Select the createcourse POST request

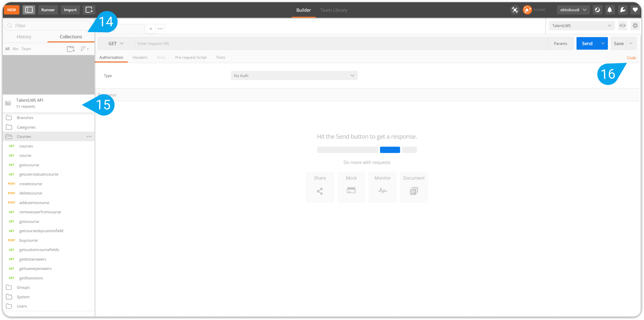(x=31, y=184)
